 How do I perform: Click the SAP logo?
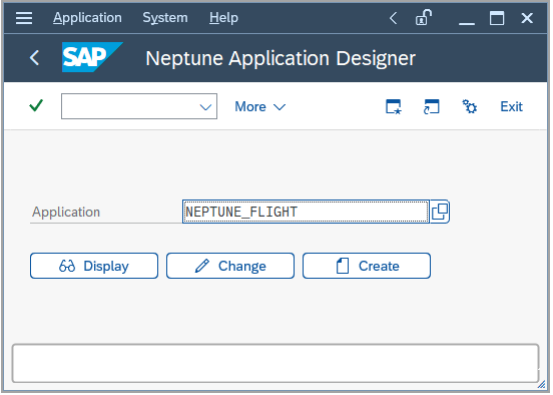(x=92, y=57)
